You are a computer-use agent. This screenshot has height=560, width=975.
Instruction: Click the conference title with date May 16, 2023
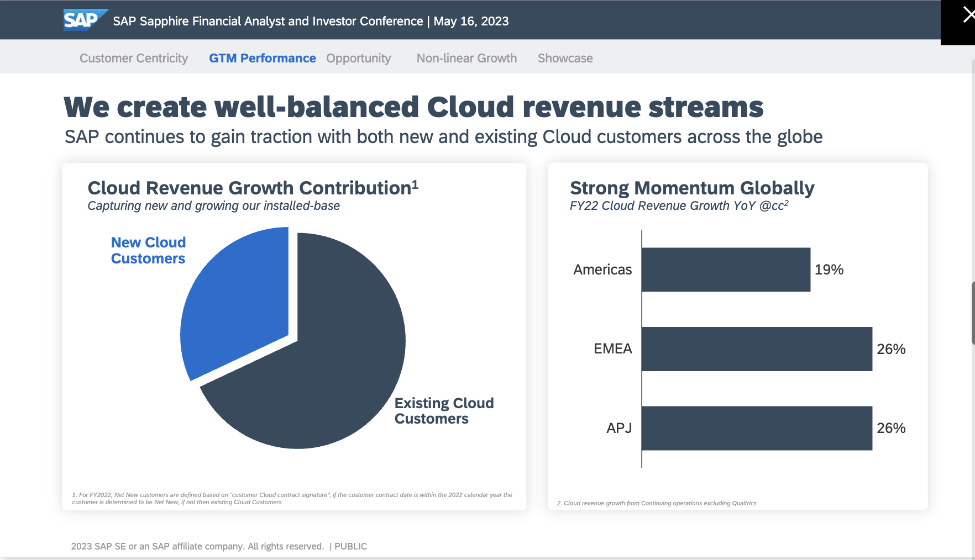coord(311,21)
